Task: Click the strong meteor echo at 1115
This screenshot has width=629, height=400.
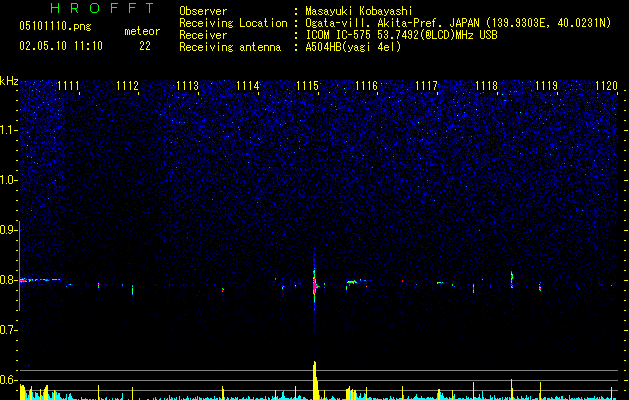Action: (x=314, y=286)
